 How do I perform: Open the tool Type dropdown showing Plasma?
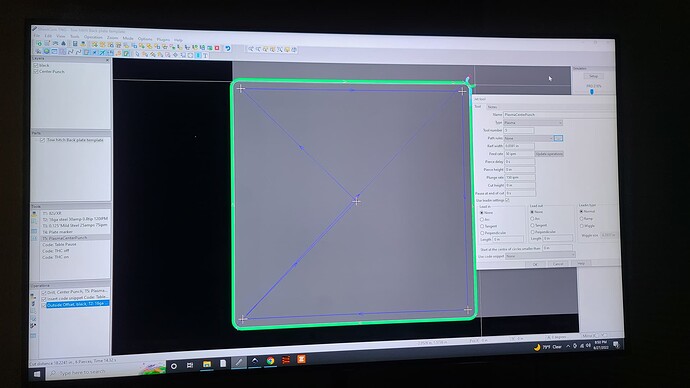[x=533, y=123]
